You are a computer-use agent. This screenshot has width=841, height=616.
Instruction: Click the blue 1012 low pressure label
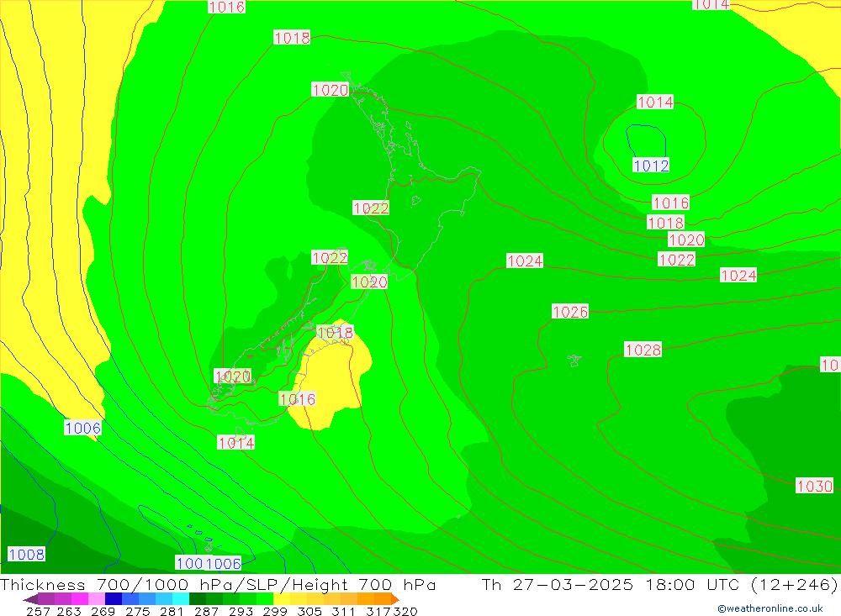point(651,165)
